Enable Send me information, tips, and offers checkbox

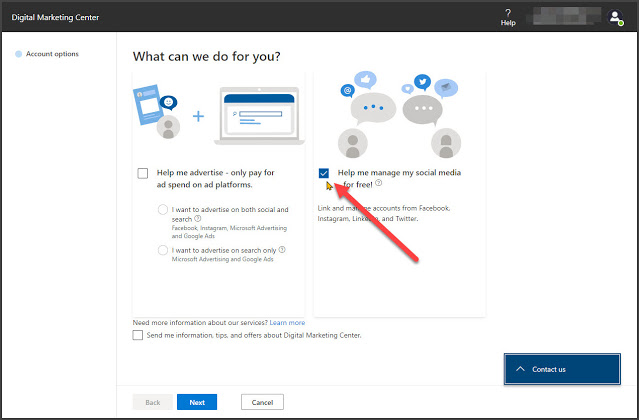[138, 335]
